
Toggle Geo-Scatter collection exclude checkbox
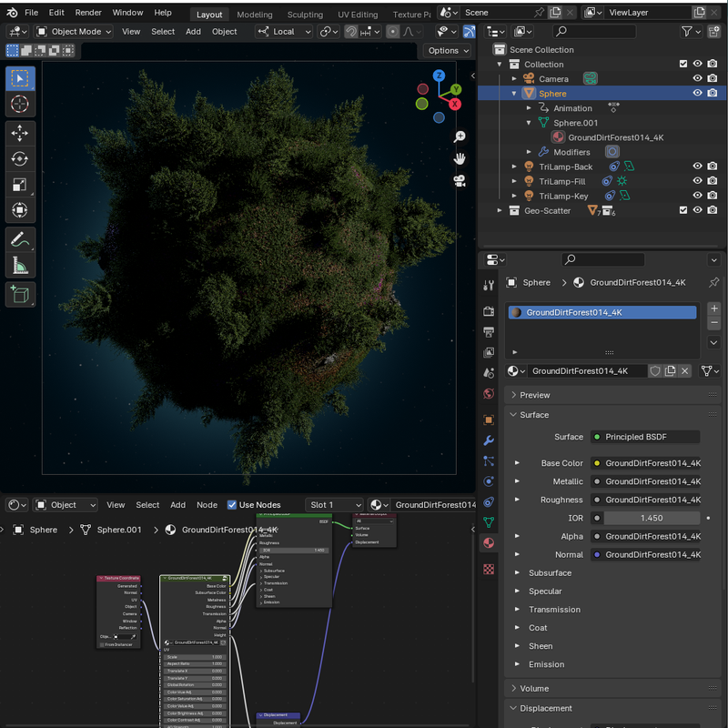(683, 210)
